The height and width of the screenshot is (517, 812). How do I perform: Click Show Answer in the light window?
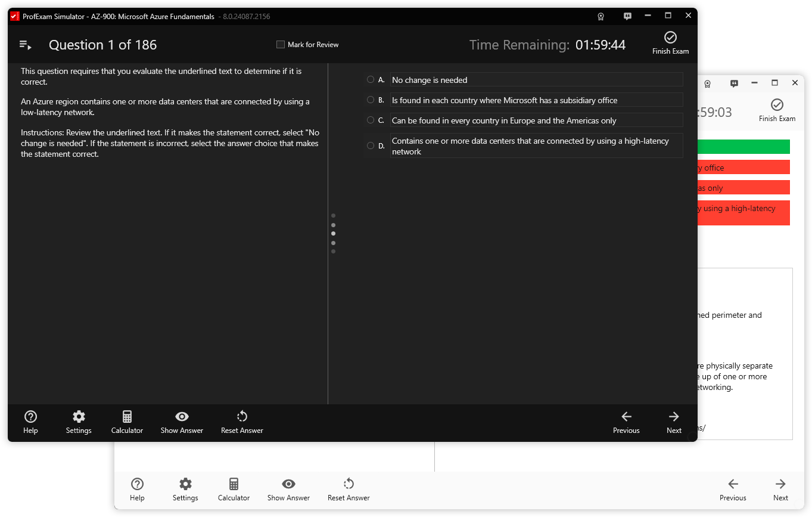coord(288,490)
